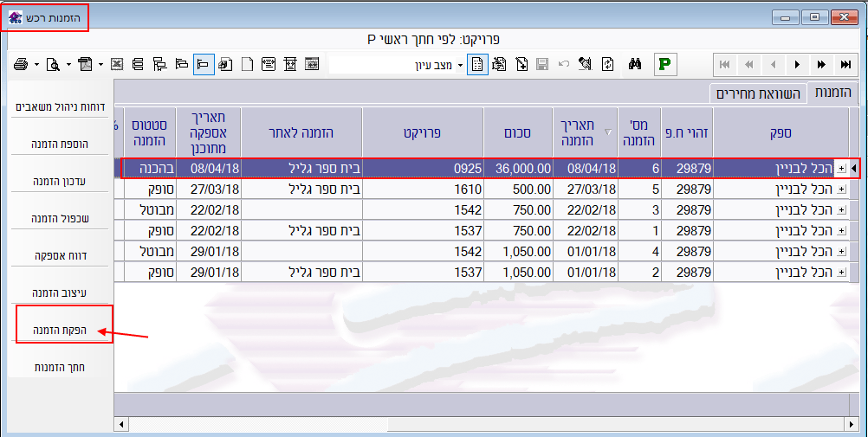The image size is (868, 437).
Task: Click the printer icon in the toolbar
Action: coord(21,64)
